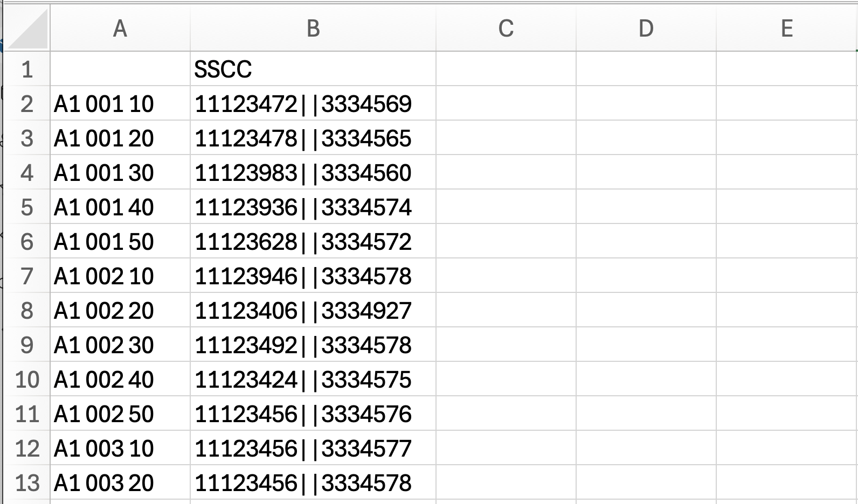
Task: Select column C header
Action: (506, 28)
